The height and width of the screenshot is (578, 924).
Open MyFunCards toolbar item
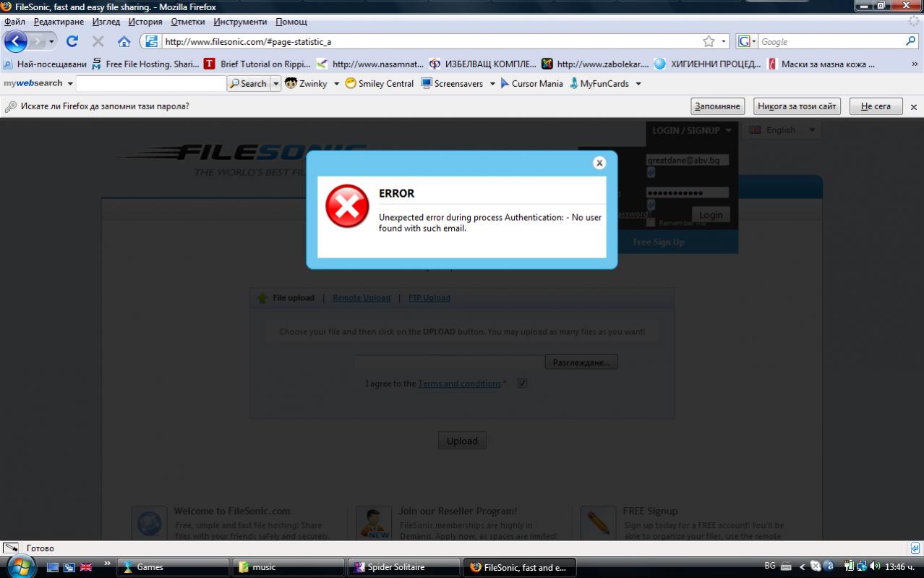599,83
